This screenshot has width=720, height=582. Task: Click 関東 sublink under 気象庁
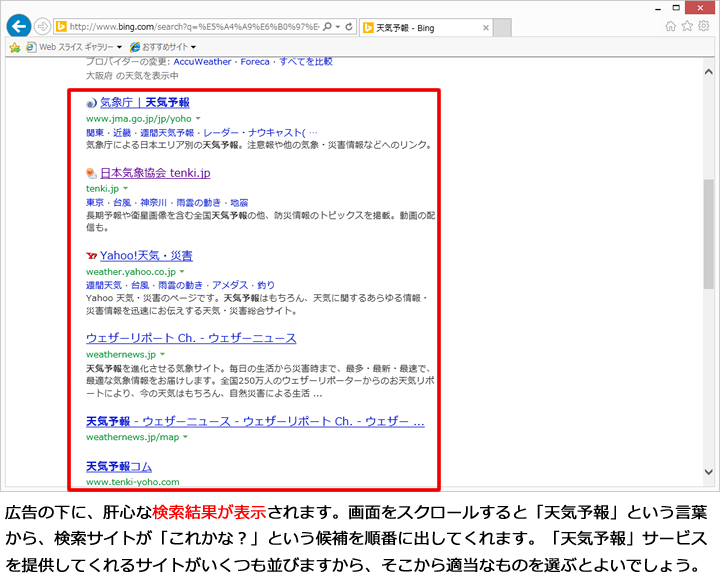(95, 133)
